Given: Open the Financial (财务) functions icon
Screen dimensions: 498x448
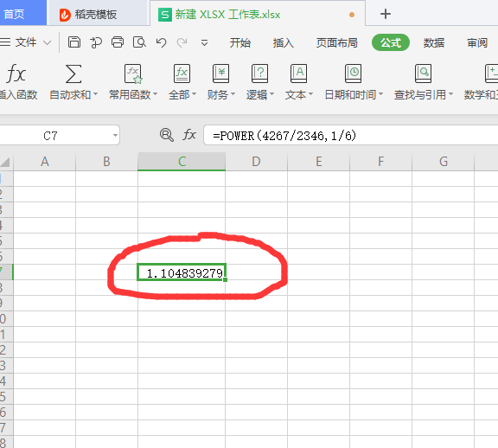Looking at the screenshot, I should coord(220,74).
